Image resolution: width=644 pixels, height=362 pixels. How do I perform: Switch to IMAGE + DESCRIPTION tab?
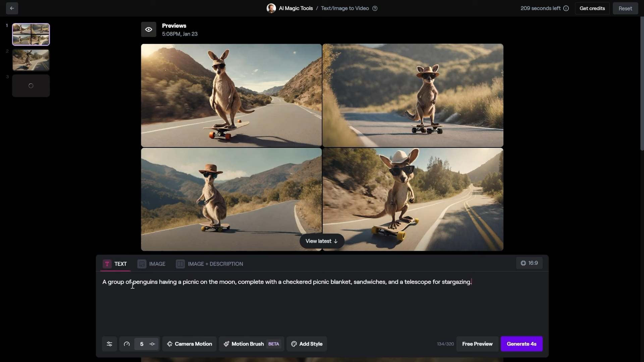click(210, 264)
